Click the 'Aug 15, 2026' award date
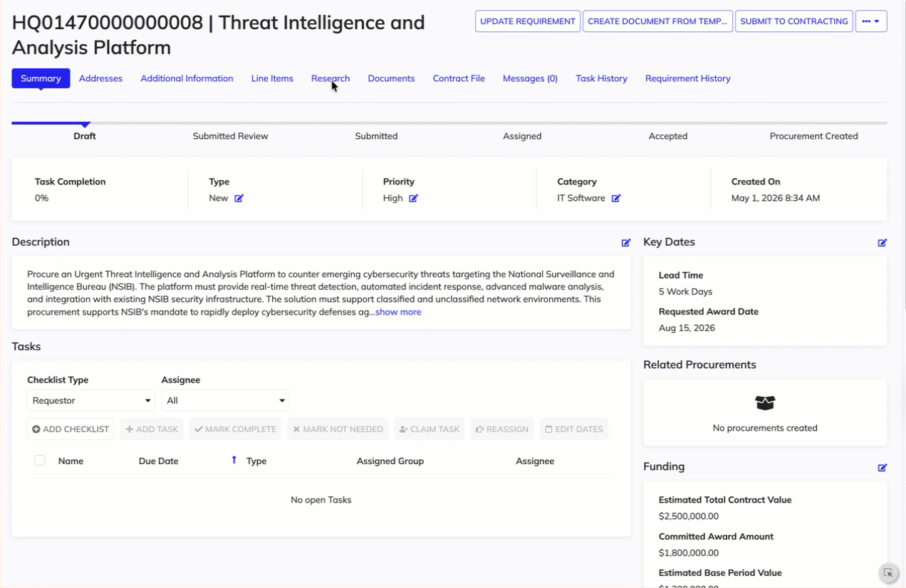Image resolution: width=906 pixels, height=588 pixels. (x=687, y=328)
